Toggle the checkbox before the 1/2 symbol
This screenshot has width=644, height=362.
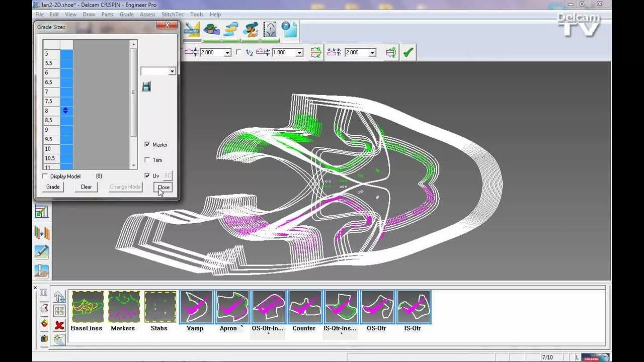[x=239, y=52]
